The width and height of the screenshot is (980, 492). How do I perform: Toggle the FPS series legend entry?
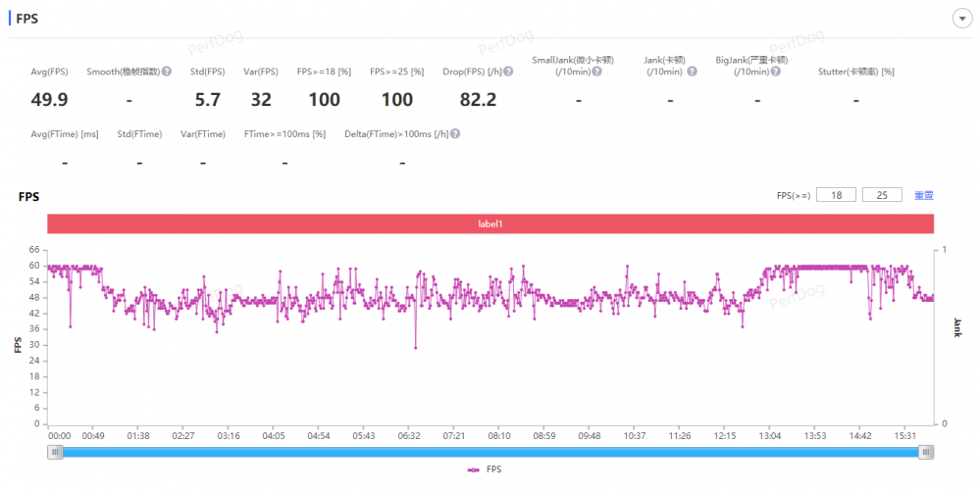point(485,469)
